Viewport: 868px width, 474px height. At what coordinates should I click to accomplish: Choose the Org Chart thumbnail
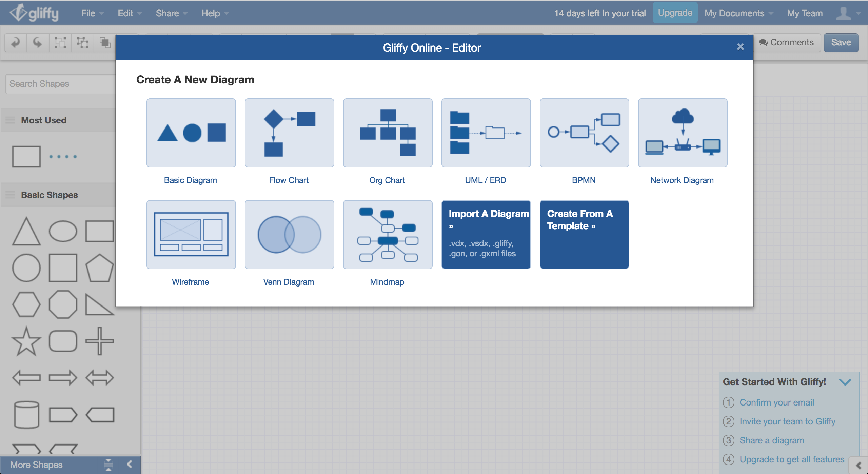pos(388,133)
